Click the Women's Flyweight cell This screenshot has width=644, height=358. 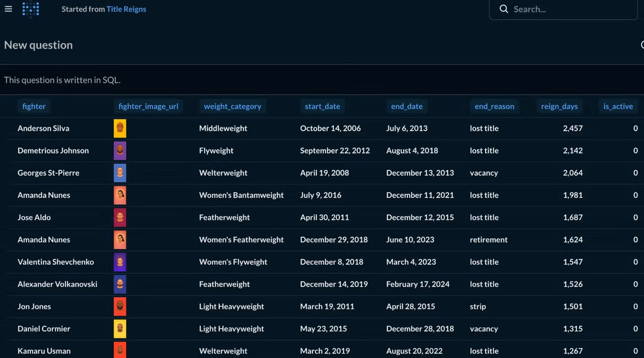coord(233,262)
